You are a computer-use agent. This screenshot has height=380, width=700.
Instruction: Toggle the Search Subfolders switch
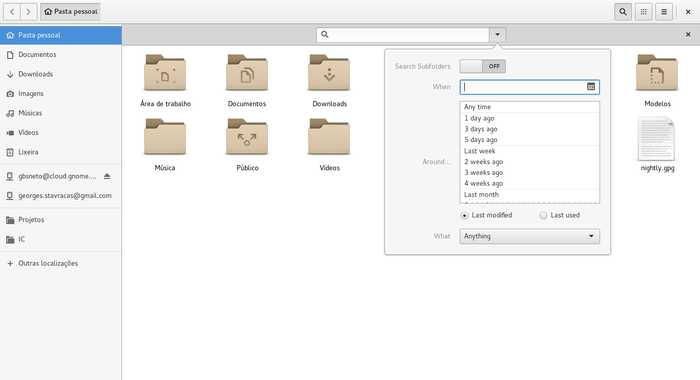(x=483, y=66)
